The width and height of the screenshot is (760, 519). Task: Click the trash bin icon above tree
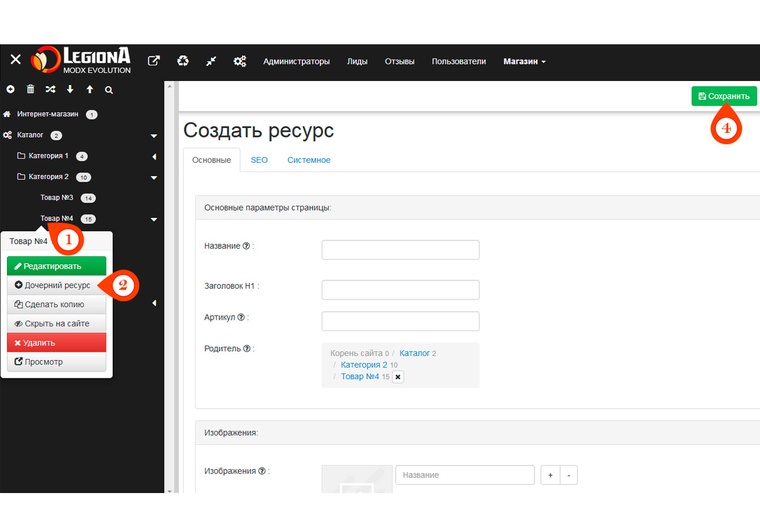tap(30, 90)
